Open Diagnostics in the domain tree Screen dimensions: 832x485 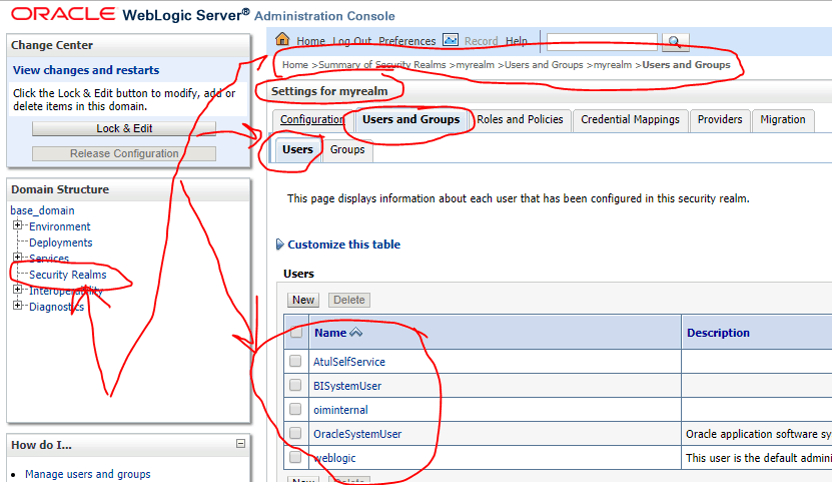pos(56,307)
